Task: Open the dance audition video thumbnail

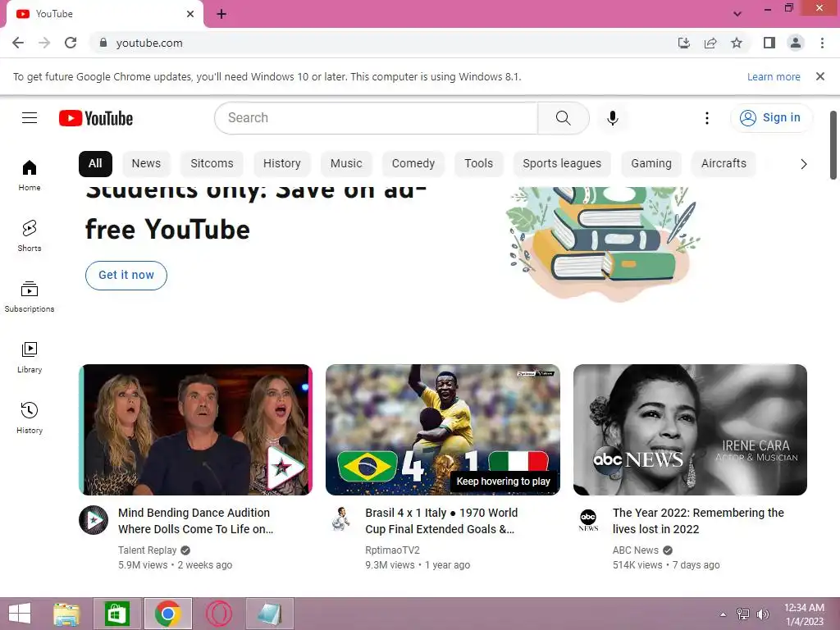Action: point(195,430)
